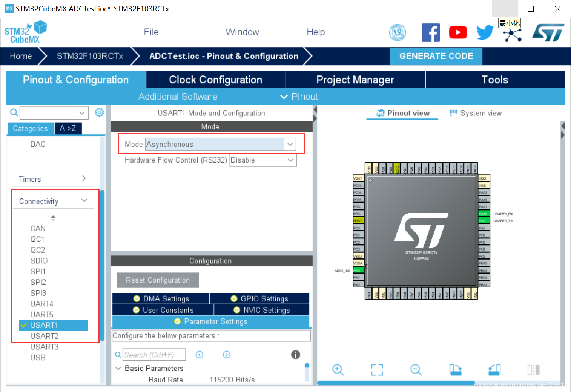
Task: Click the STM32CubeMX logo
Action: (x=25, y=32)
